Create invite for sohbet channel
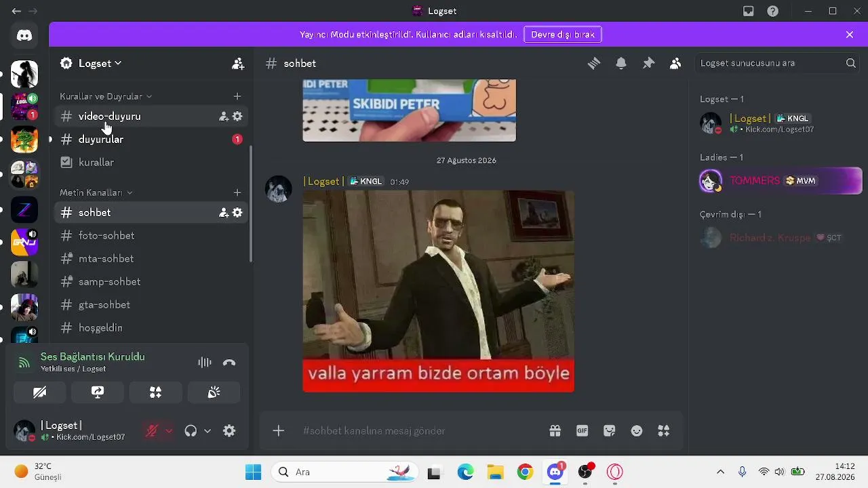868x488 pixels. tap(224, 212)
